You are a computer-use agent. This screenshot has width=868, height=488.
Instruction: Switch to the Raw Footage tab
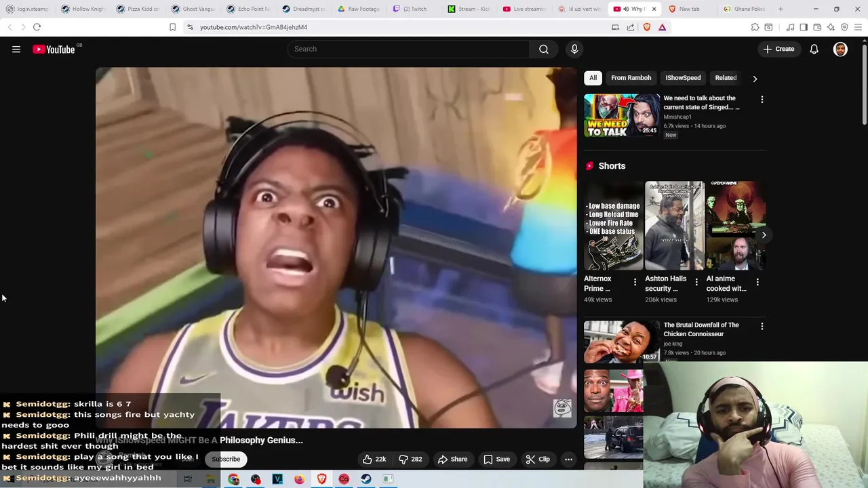pos(360,9)
